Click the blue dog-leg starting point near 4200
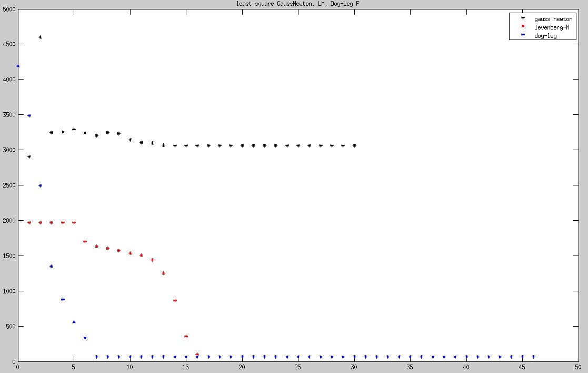Viewport: 588px width, 373px height. tap(18, 66)
